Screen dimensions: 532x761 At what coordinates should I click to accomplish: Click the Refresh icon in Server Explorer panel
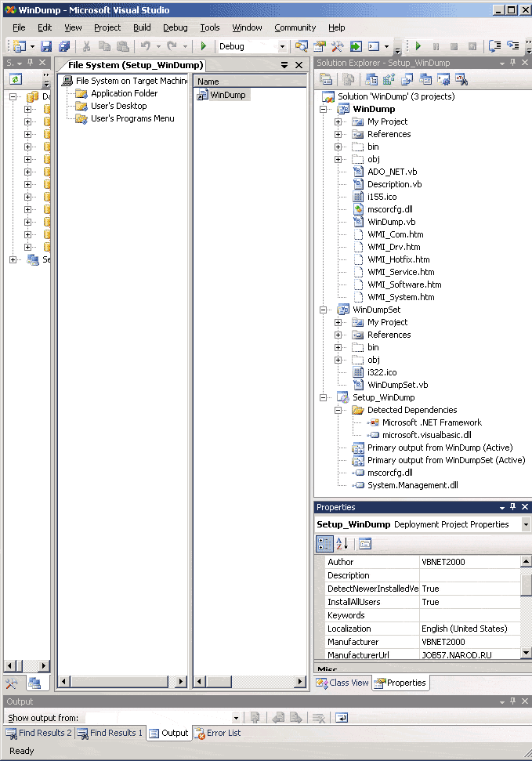pos(16,79)
